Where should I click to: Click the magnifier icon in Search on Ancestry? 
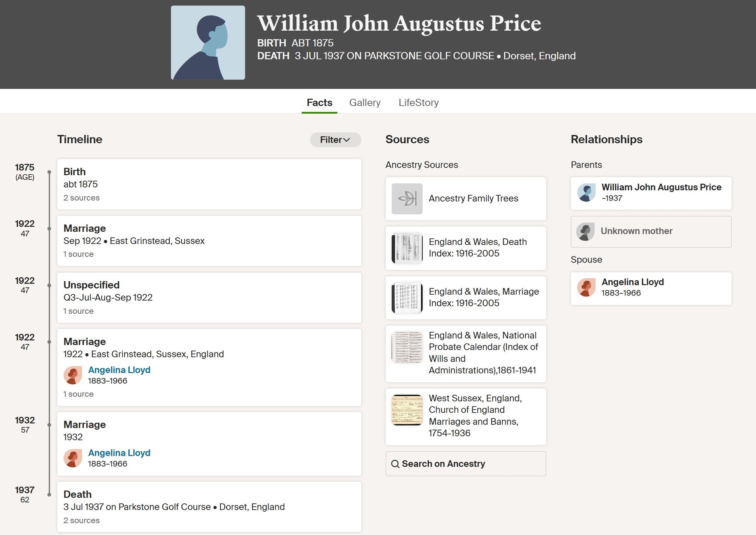395,464
